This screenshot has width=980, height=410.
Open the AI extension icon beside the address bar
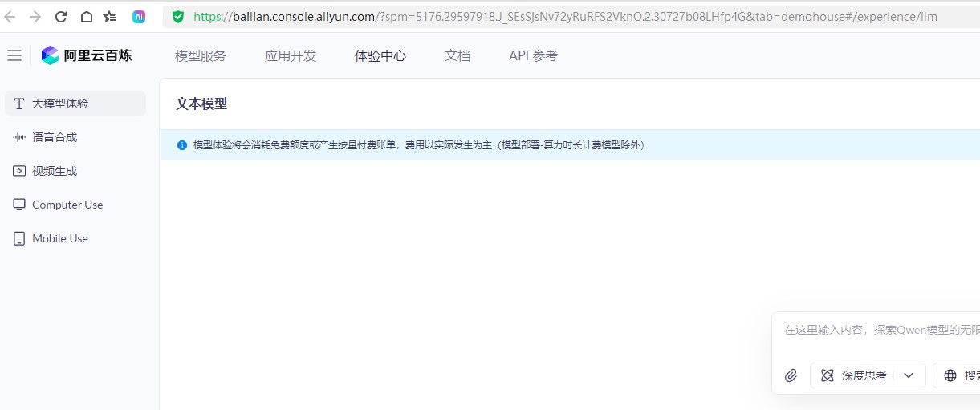coord(139,17)
